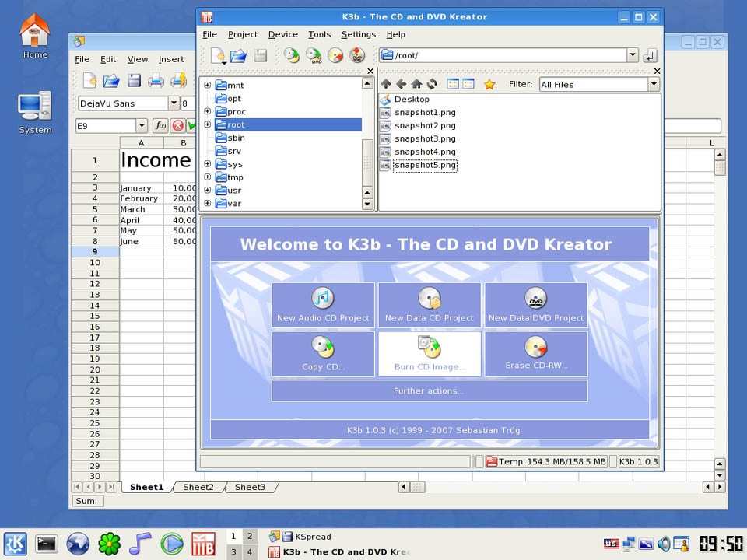Screen dimensions: 747x560
Task: Open the /root/ path dropdown
Action: click(632, 55)
